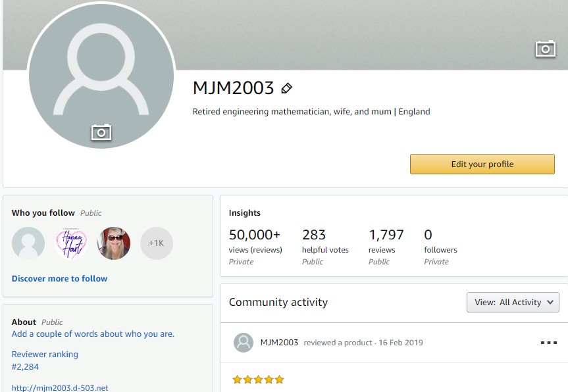Expand the View: All Activity dropdown

513,303
